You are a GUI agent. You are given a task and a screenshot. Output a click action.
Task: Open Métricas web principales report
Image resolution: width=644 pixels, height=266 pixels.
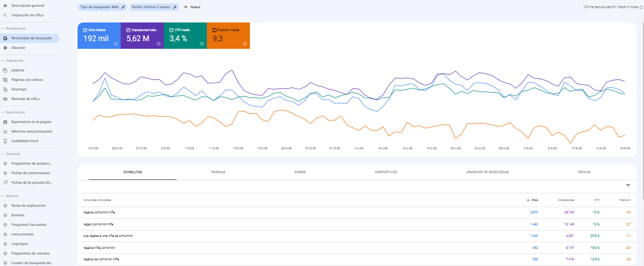(32, 132)
